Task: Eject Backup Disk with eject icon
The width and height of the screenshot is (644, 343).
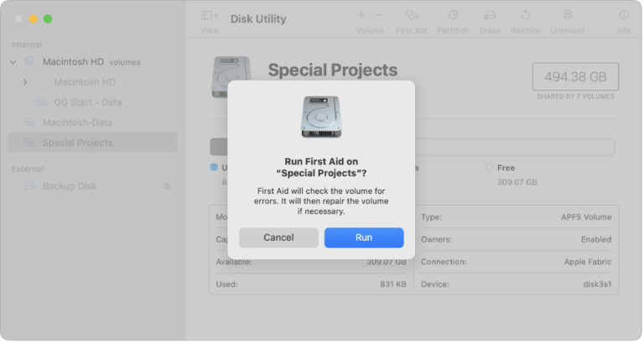Action: pos(167,186)
